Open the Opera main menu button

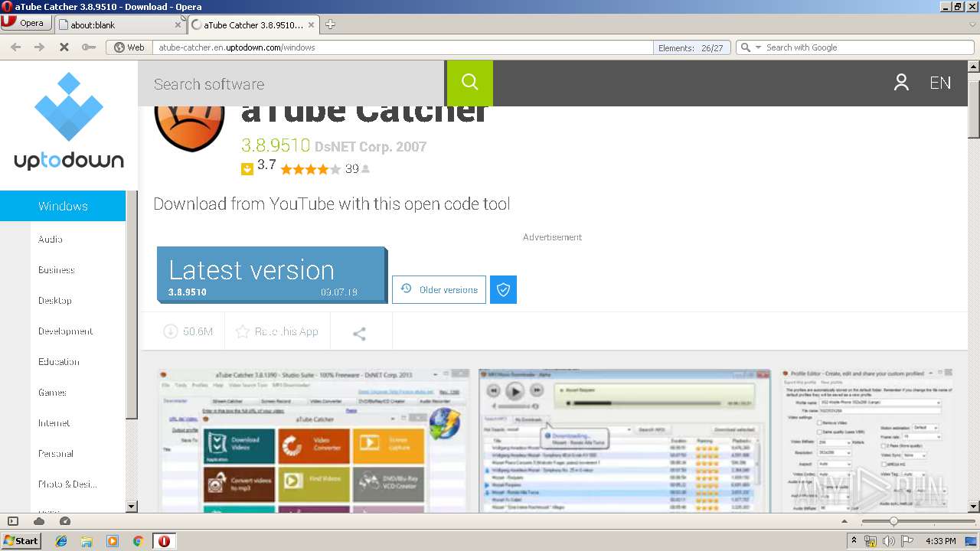click(x=26, y=23)
